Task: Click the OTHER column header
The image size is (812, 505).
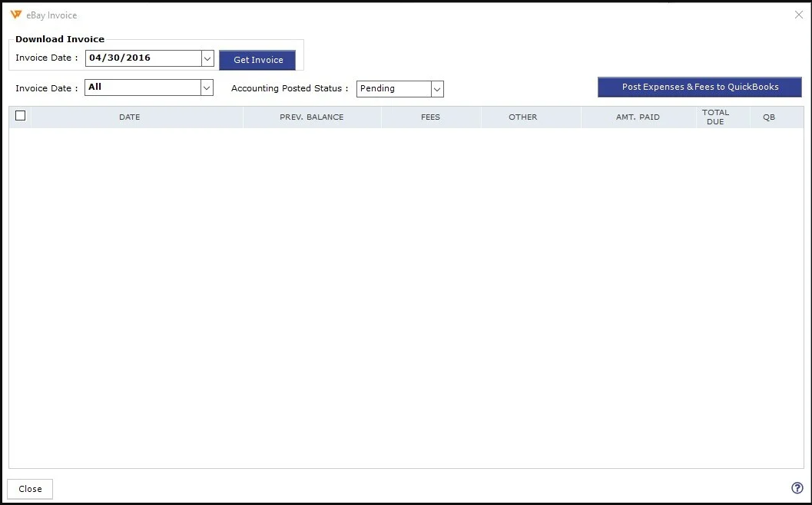Action: pos(522,117)
